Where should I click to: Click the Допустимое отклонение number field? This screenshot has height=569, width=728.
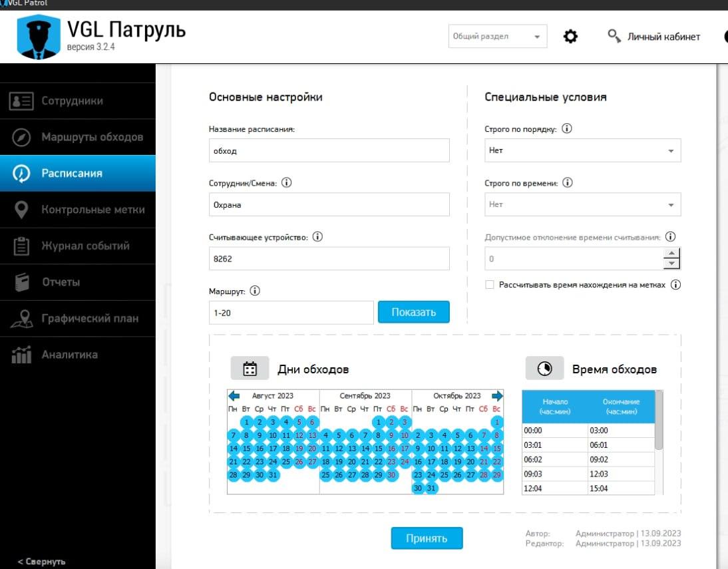click(574, 259)
